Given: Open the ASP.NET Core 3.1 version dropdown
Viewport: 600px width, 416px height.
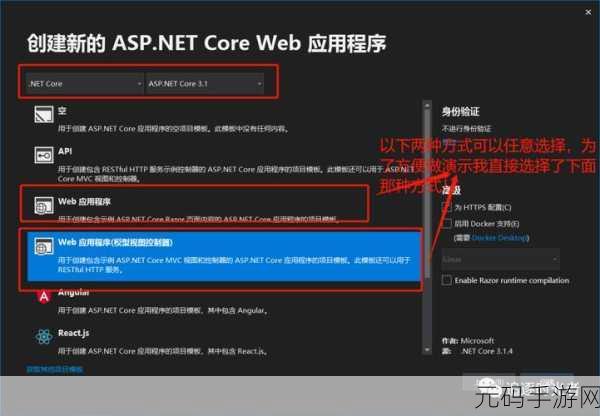Looking at the screenshot, I should (x=205, y=84).
